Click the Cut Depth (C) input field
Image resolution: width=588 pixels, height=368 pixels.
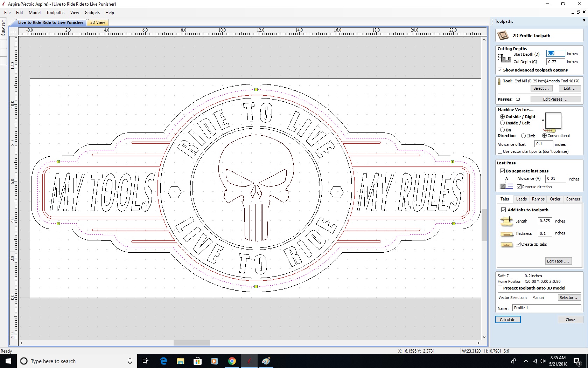pyautogui.click(x=555, y=62)
